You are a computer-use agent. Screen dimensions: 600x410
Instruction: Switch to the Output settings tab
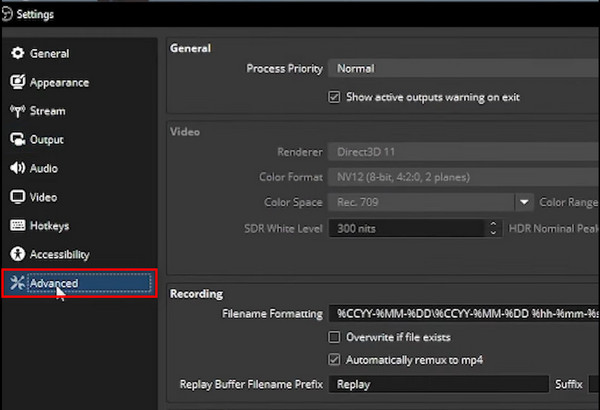click(46, 140)
